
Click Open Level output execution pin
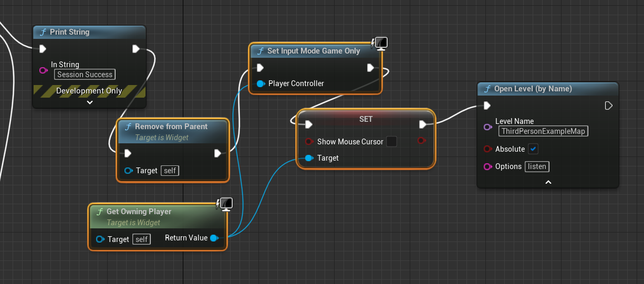click(x=608, y=106)
